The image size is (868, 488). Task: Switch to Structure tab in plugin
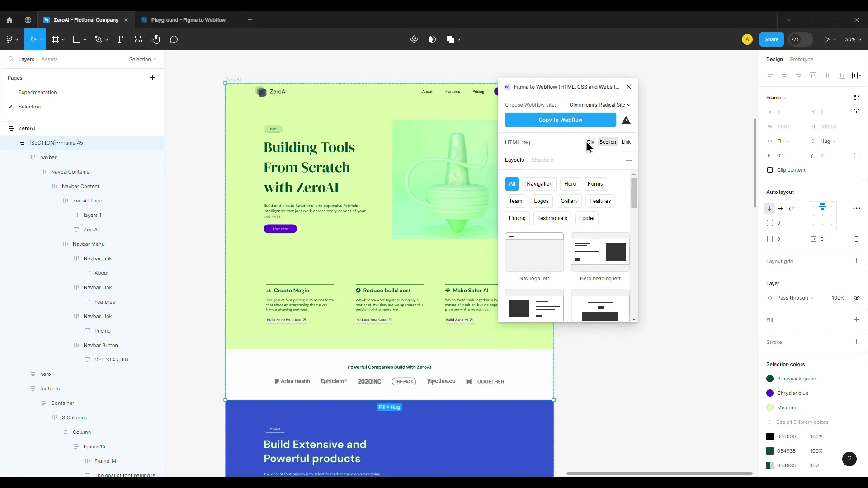coord(542,160)
